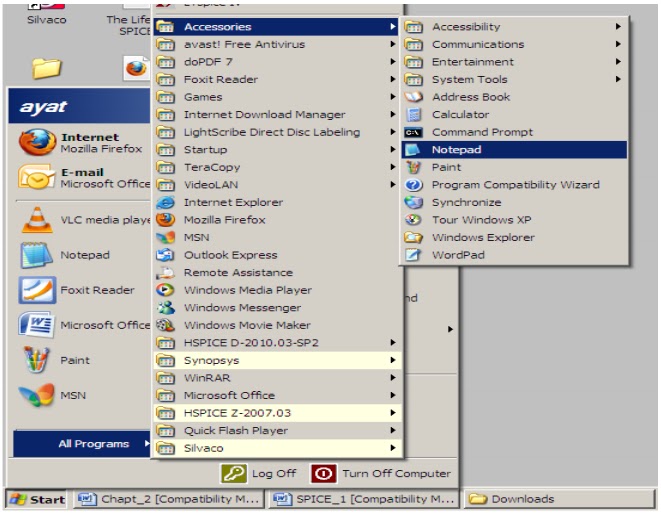Screen dimensions: 661x513
Task: Open the Synopsys folder
Action: click(x=277, y=360)
